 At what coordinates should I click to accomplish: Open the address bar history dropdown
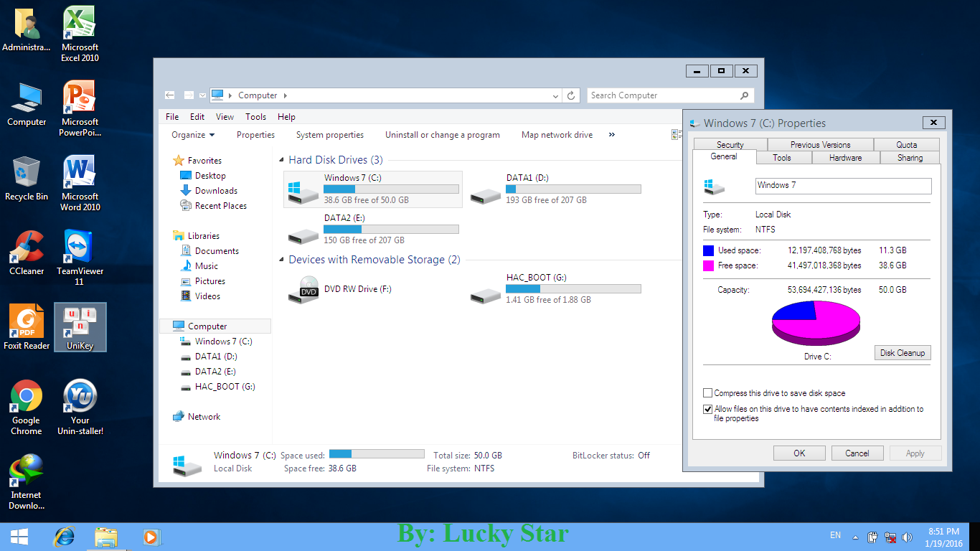pos(556,95)
